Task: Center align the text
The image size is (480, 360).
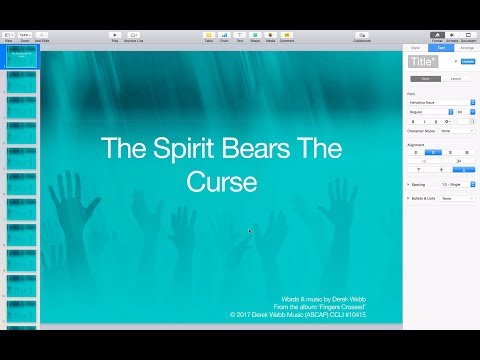Action: point(433,152)
